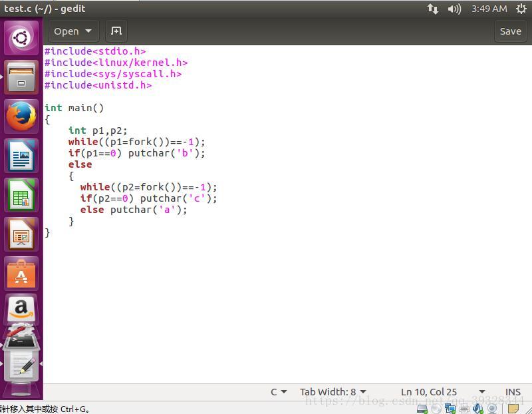Screen dimensions: 532x414
Task: Click the VM webcam status icon
Action: tap(491, 409)
